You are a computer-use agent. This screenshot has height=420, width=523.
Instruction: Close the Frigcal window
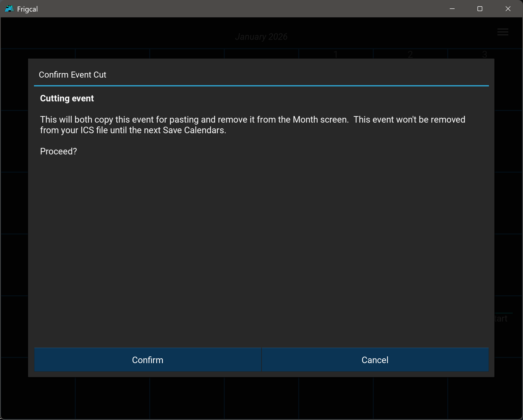click(508, 9)
